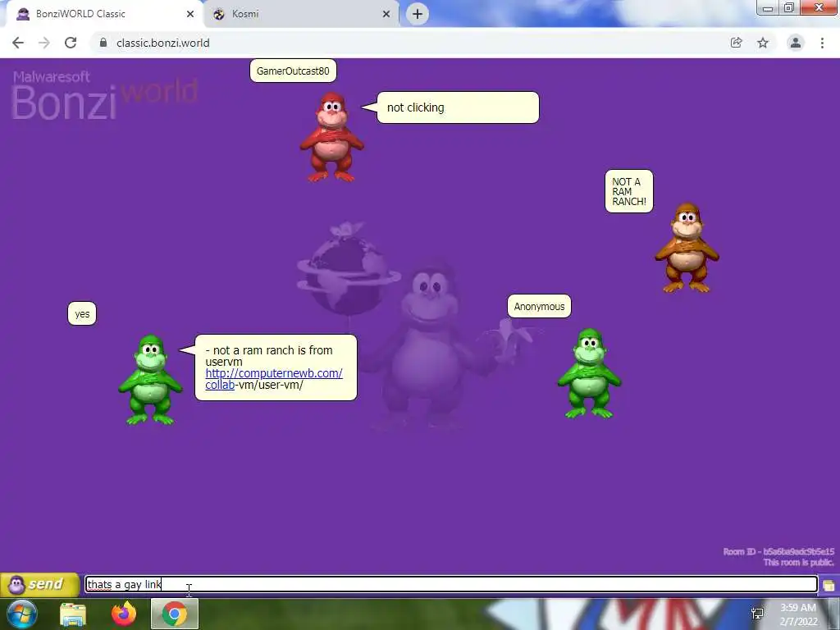Launch Firefox from the taskbar
Screen dimensions: 840x630
click(124, 614)
